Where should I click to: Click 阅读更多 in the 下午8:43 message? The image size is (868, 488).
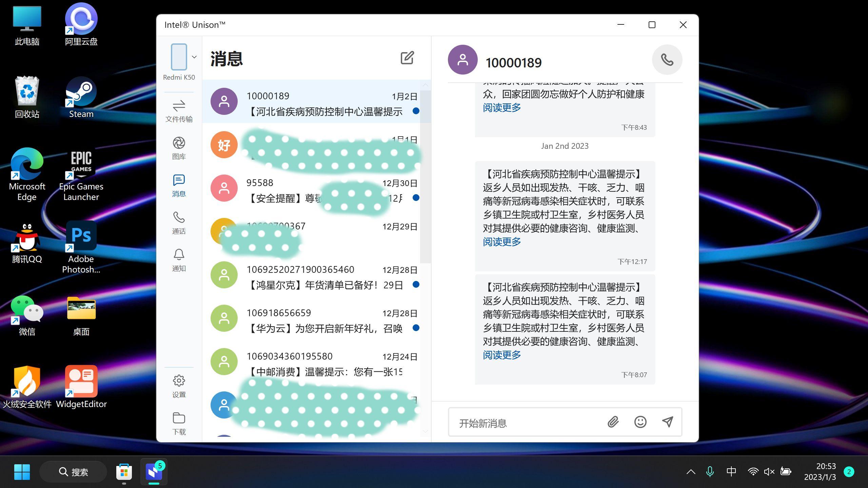[x=502, y=108]
